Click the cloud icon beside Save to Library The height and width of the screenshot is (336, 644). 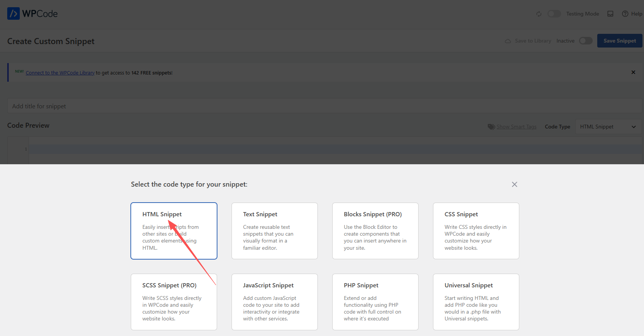tap(508, 41)
